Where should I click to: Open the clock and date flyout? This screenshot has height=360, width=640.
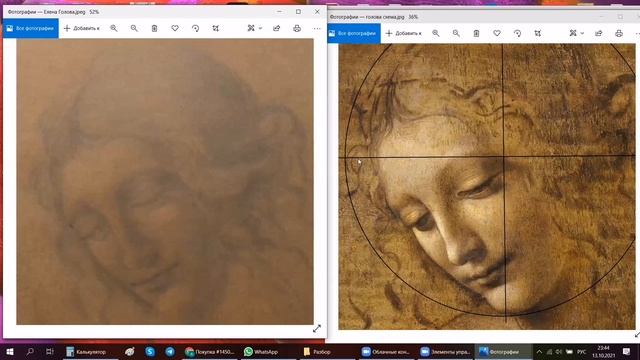603,351
